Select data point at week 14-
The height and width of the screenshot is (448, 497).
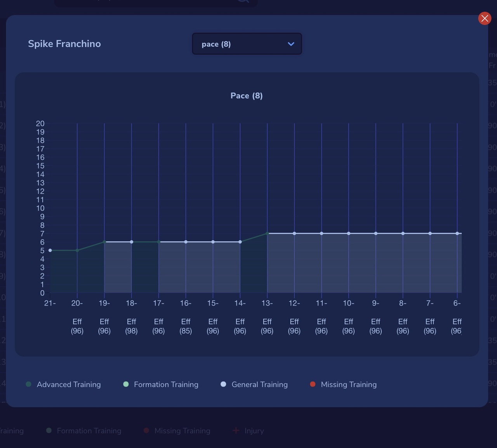pyautogui.click(x=240, y=242)
